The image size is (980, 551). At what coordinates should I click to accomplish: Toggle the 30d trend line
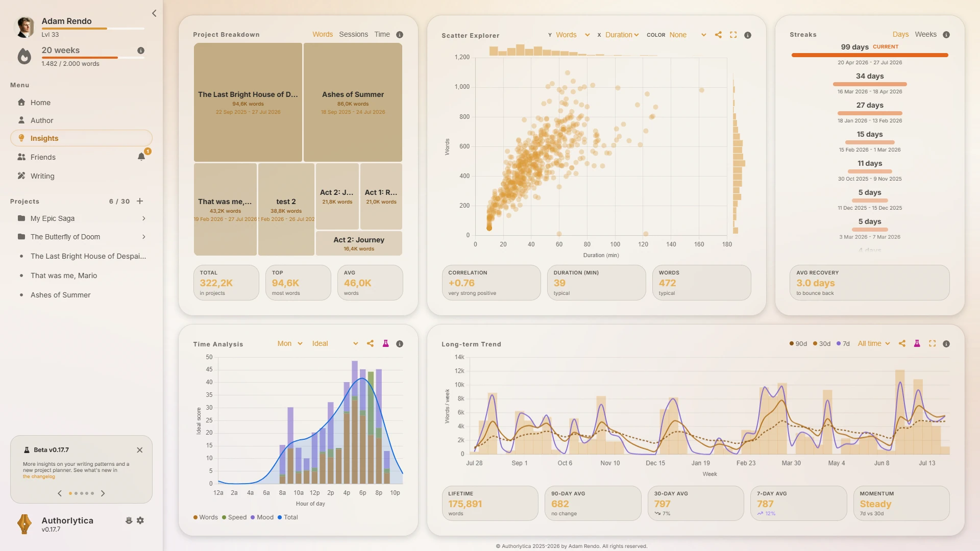[822, 344]
